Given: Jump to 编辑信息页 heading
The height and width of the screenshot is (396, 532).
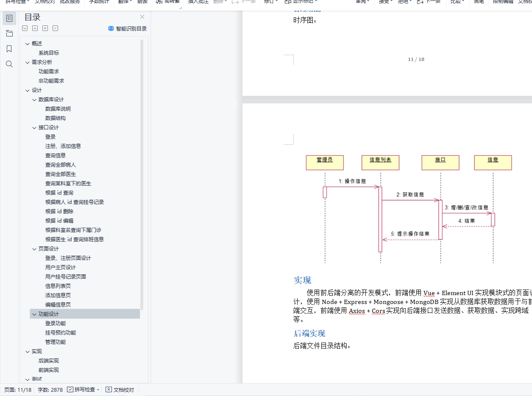Looking at the screenshot, I should click(x=58, y=305).
